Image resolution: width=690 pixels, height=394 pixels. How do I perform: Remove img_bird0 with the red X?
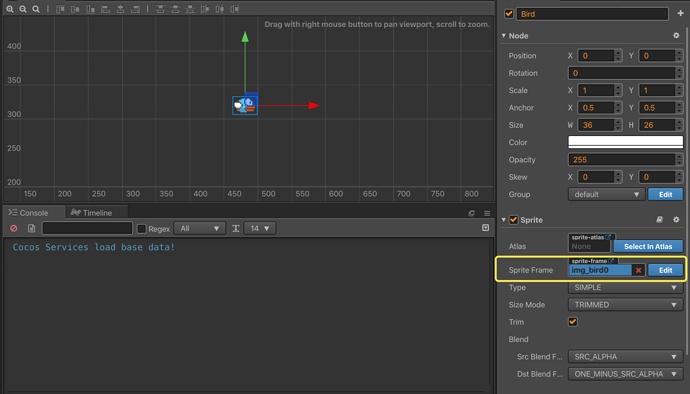639,270
